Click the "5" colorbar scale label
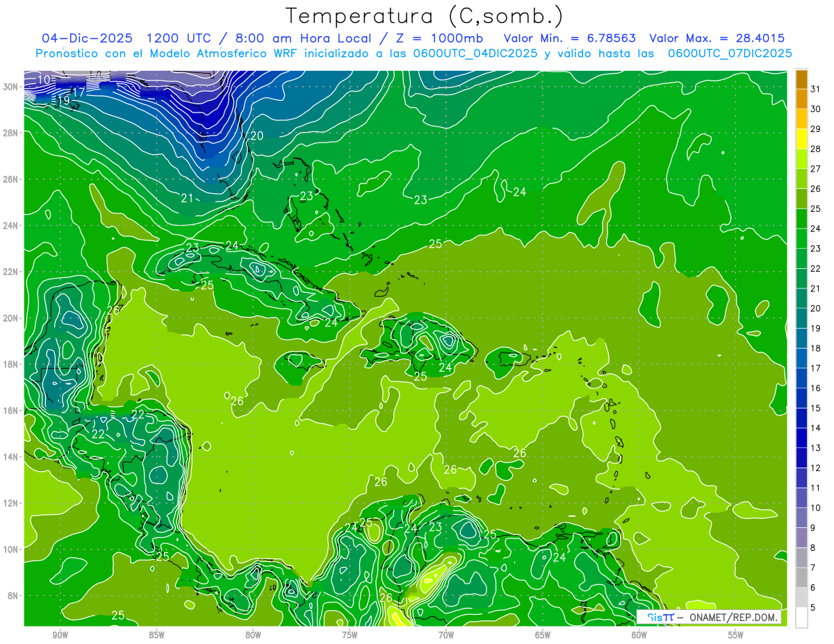The height and width of the screenshot is (644, 834). (814, 607)
